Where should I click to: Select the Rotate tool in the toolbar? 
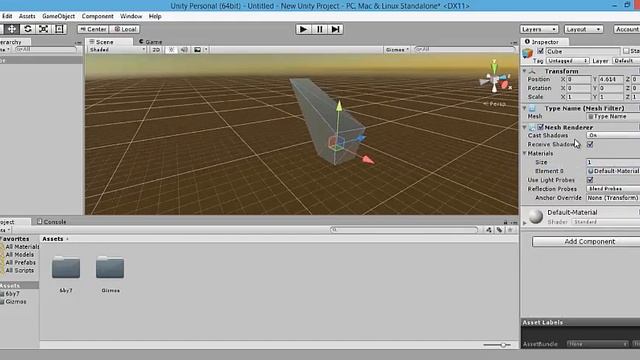[x=28, y=29]
